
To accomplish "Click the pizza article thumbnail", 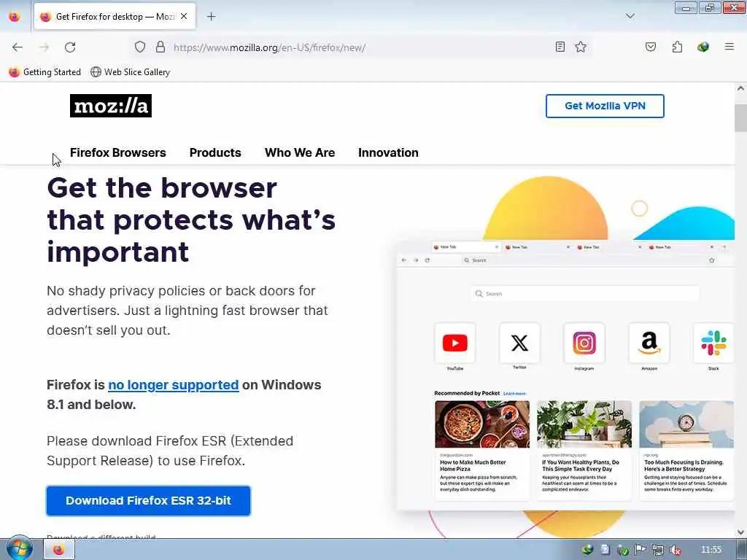I will point(482,424).
